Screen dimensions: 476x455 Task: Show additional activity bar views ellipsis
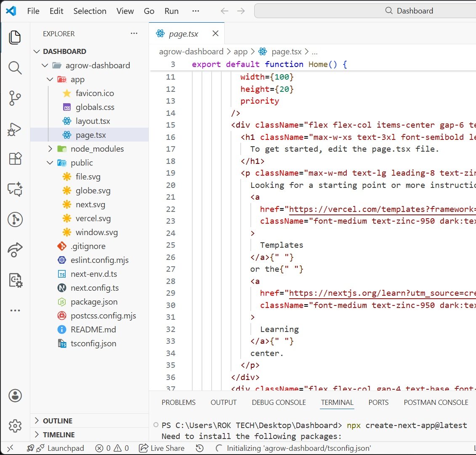15,310
